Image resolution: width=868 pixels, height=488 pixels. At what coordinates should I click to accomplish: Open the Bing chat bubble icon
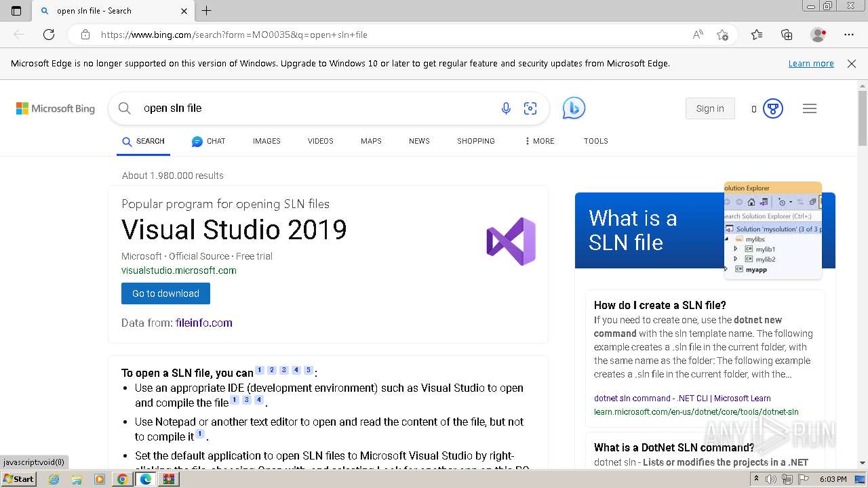(x=574, y=108)
